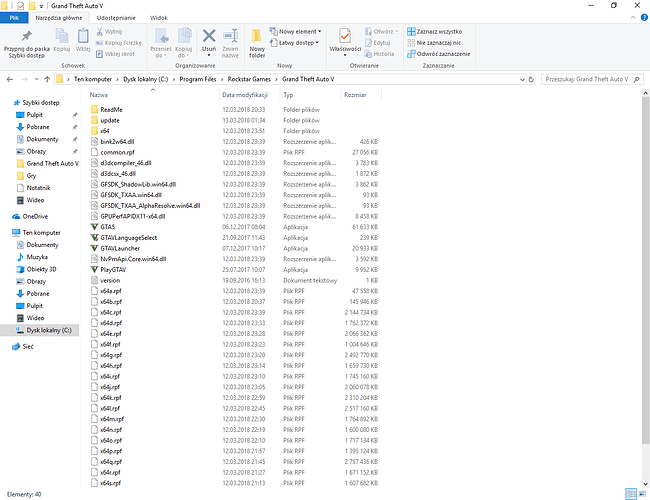The height and width of the screenshot is (500, 650).
Task: Open address bar history dropdown
Action: 522,79
